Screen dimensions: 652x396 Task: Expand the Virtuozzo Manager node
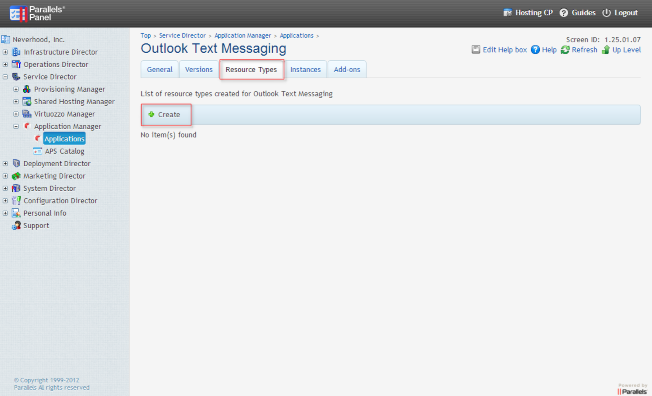click(16, 114)
